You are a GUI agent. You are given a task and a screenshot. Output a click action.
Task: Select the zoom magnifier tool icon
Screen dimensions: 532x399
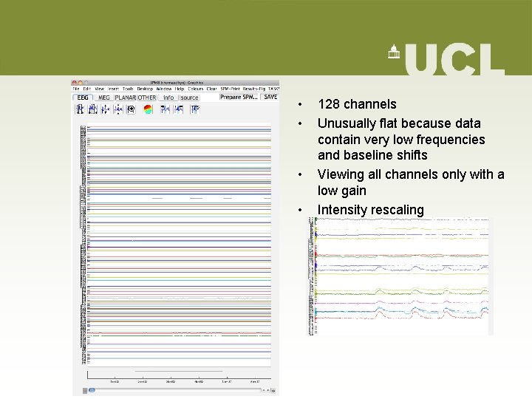coord(131,109)
